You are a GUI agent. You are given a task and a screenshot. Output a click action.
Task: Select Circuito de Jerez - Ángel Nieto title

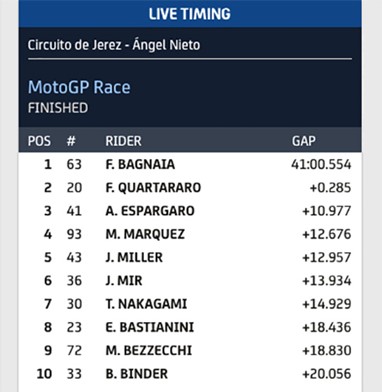pos(114,45)
